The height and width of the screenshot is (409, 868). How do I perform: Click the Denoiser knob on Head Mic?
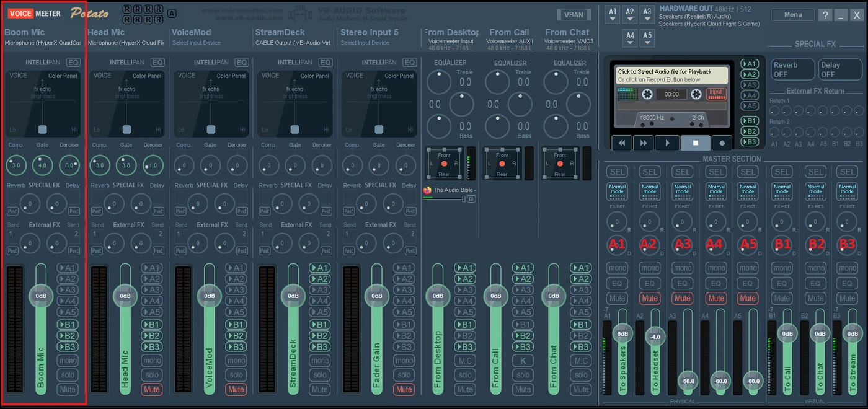[153, 165]
